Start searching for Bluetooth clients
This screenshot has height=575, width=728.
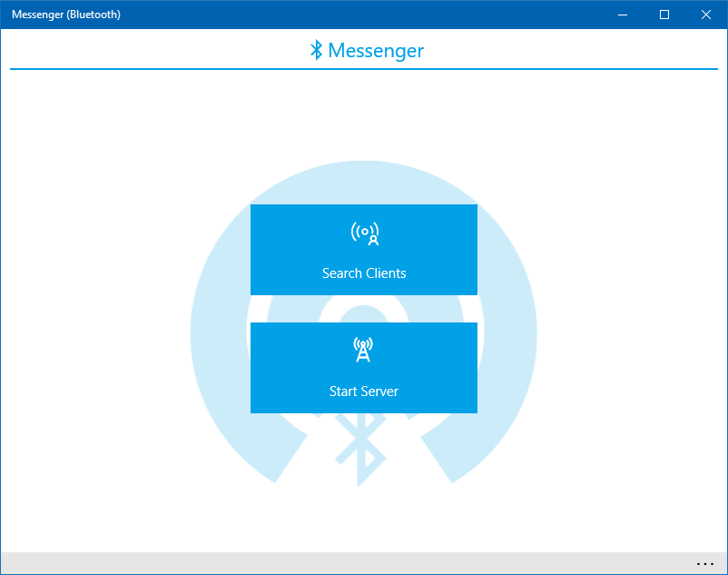coord(364,250)
